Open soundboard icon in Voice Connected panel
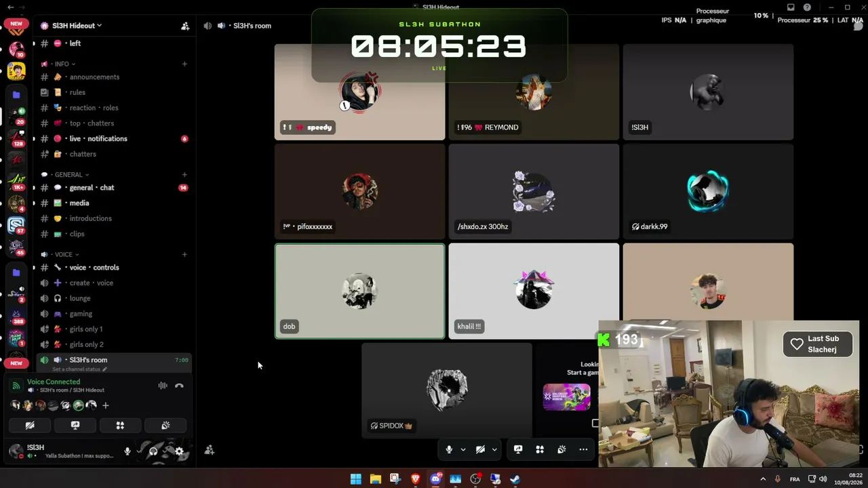868x488 pixels. (165, 426)
